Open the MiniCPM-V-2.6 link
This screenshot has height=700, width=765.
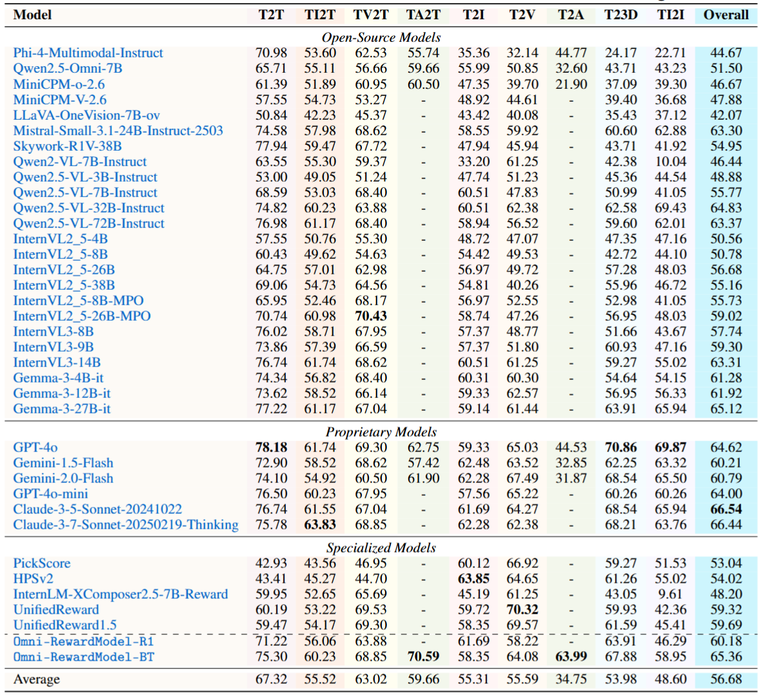coord(59,100)
